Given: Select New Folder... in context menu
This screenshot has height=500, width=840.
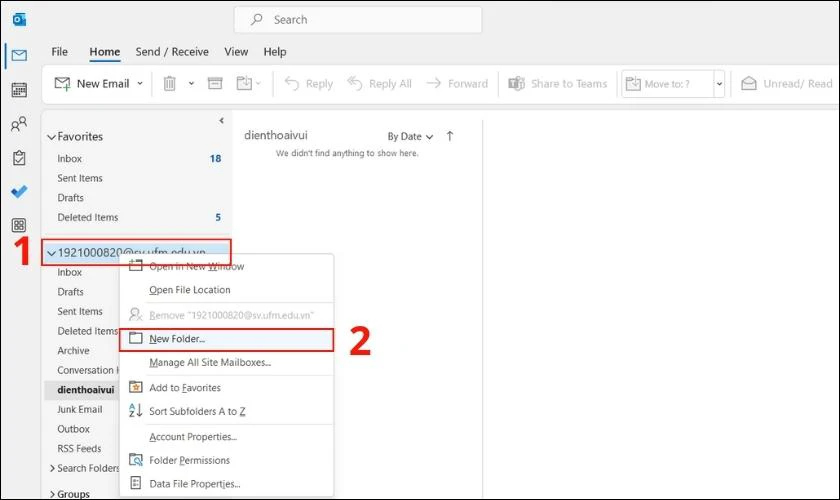Looking at the screenshot, I should (226, 339).
